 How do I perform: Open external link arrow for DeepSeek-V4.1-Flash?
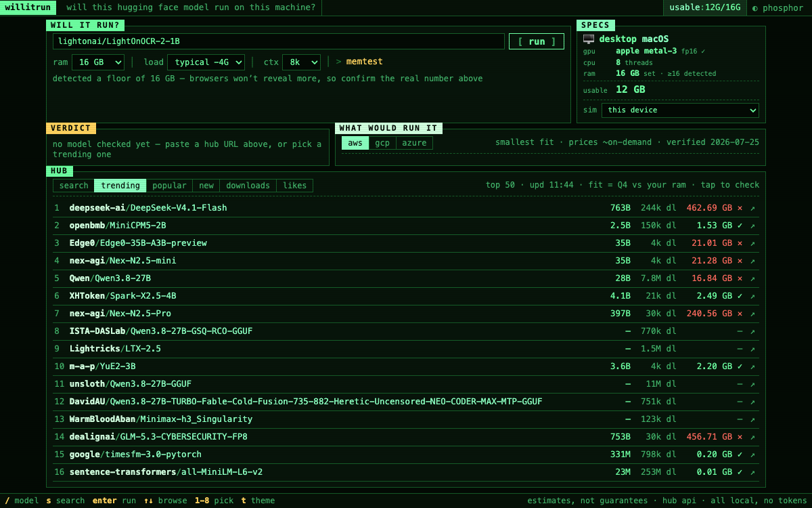tap(752, 208)
